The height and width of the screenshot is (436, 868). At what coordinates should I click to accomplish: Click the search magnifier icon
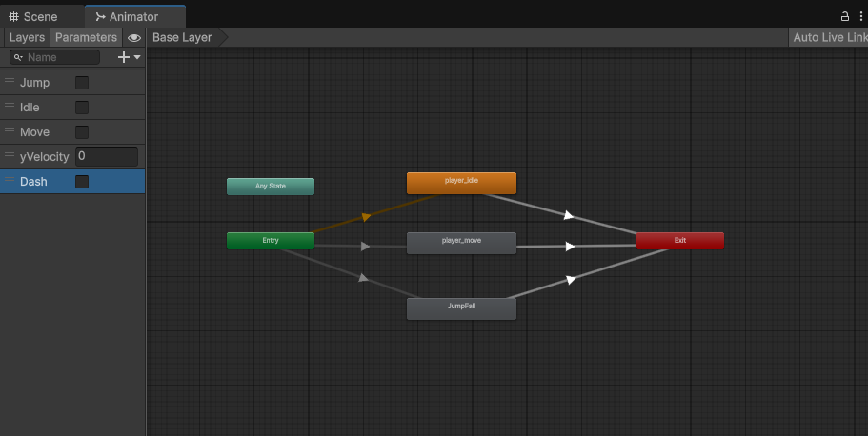click(x=18, y=57)
